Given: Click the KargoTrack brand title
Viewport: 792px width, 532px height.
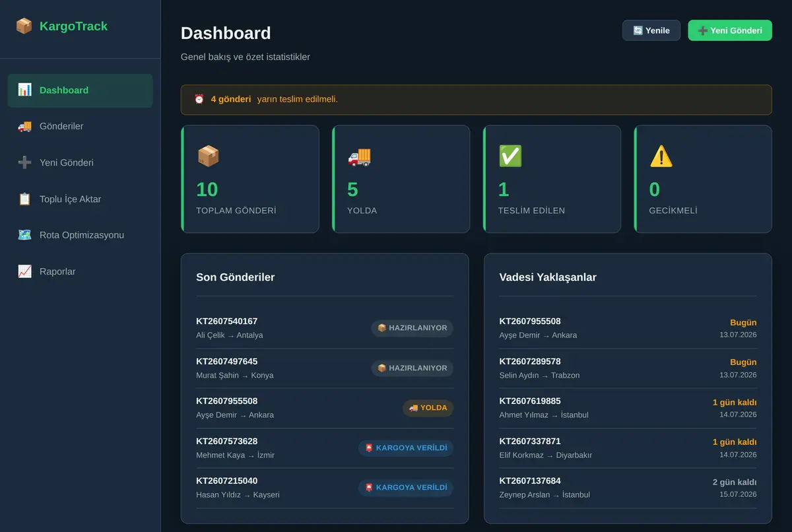Looking at the screenshot, I should tap(73, 26).
